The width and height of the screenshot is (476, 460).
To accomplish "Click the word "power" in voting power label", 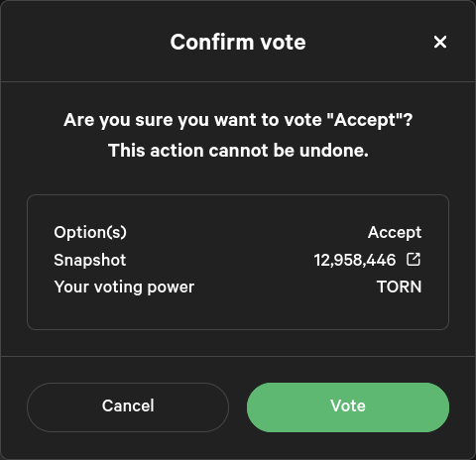I will coord(171,287).
